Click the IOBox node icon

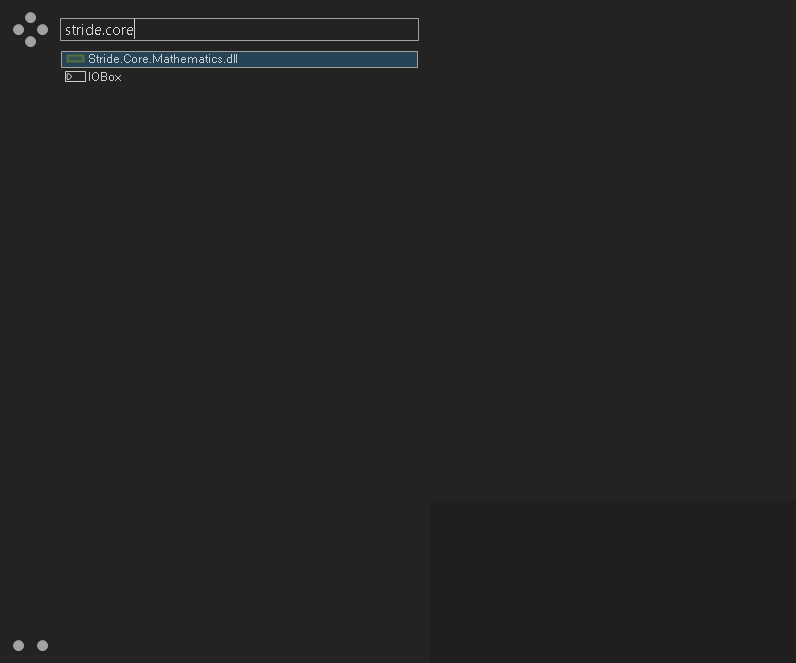click(75, 77)
